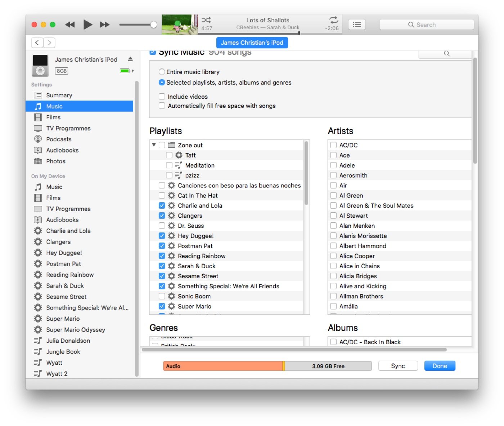Adjust the volume slider
This screenshot has height=426, width=504.
point(153,25)
